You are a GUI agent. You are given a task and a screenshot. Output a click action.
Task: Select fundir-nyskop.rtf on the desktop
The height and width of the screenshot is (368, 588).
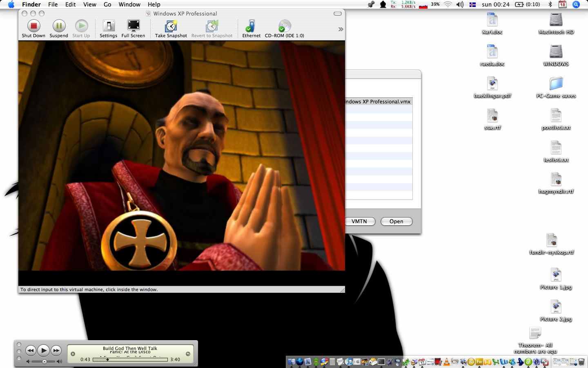[552, 244]
